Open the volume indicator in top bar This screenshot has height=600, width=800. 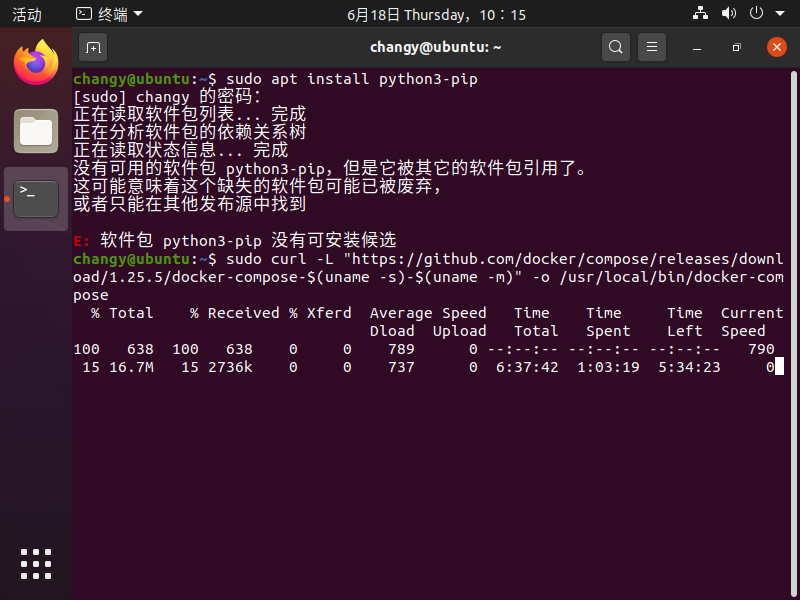(729, 14)
